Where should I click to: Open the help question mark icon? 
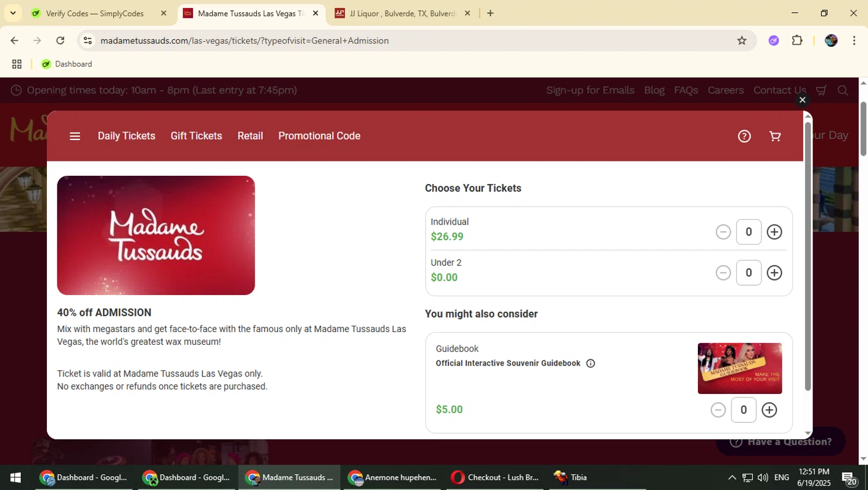[744, 136]
